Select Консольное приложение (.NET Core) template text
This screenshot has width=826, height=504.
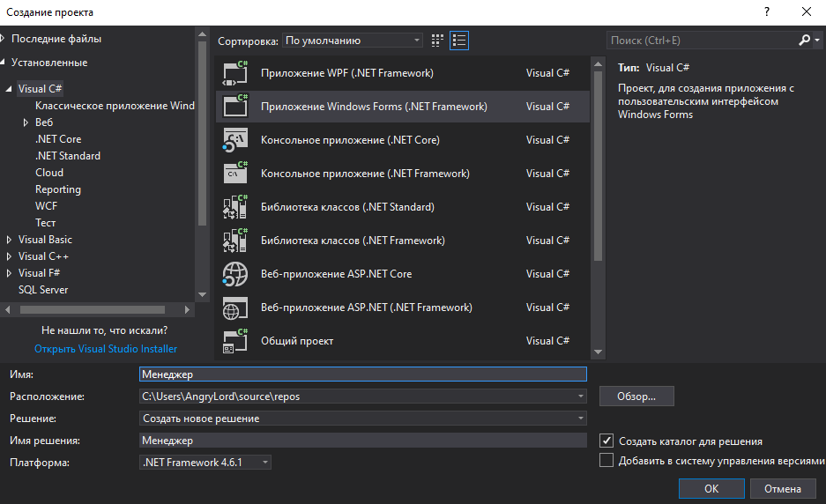[350, 140]
